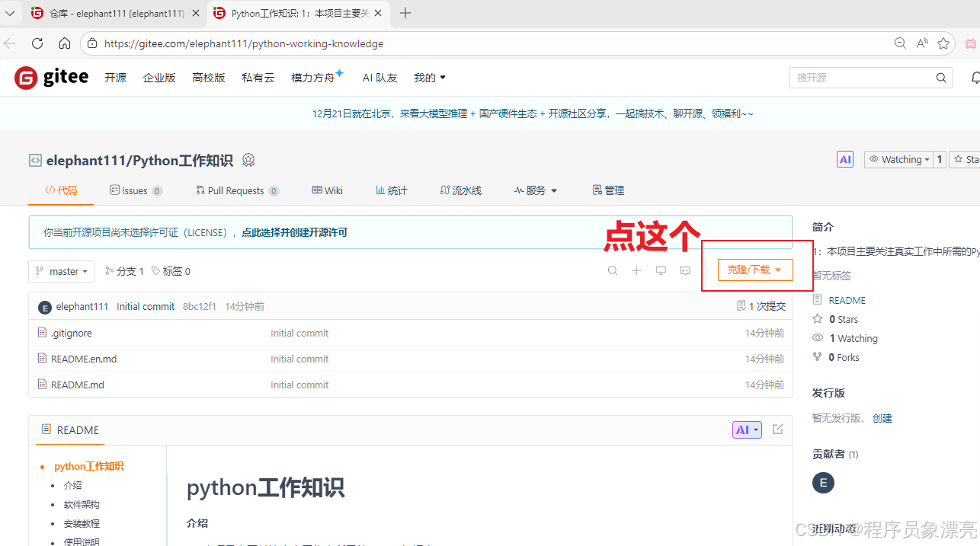Image resolution: width=980 pixels, height=546 pixels.
Task: Open the 流水线 tab
Action: (x=461, y=190)
